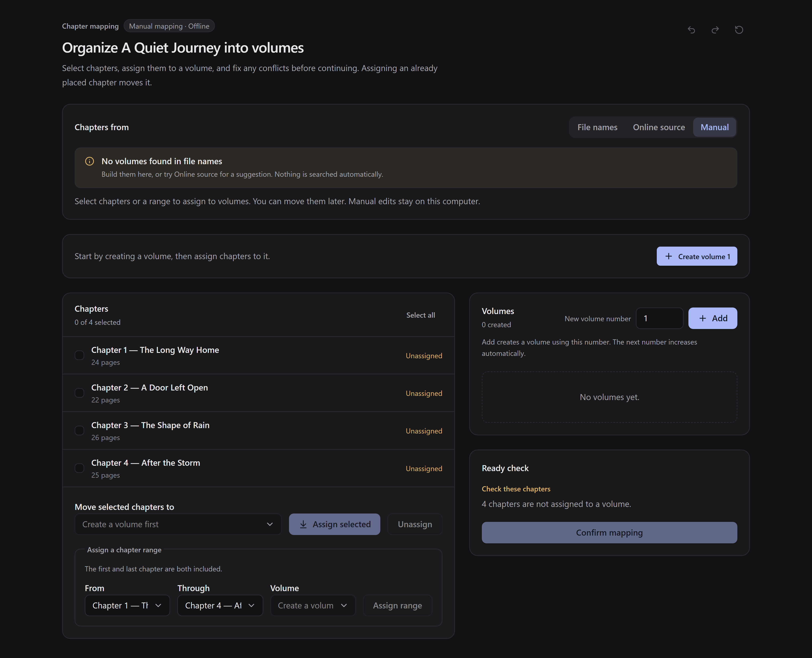Screen dimensions: 812x658
Task: Click Unassigned status for Chapter 1
Action: (424, 355)
